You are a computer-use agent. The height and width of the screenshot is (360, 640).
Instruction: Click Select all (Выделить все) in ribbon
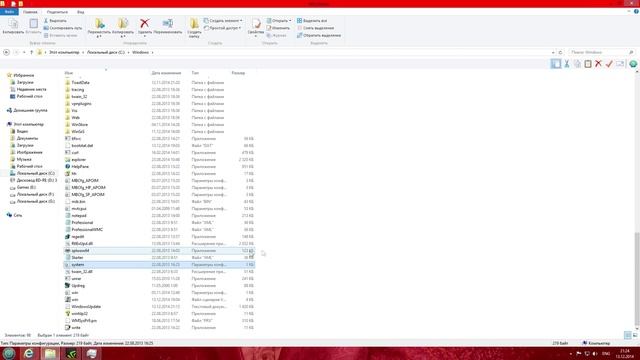click(x=312, y=20)
